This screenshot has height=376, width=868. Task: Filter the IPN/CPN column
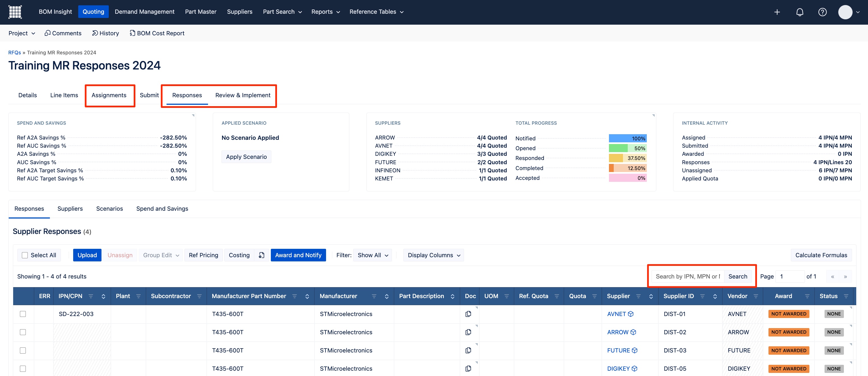(x=91, y=296)
